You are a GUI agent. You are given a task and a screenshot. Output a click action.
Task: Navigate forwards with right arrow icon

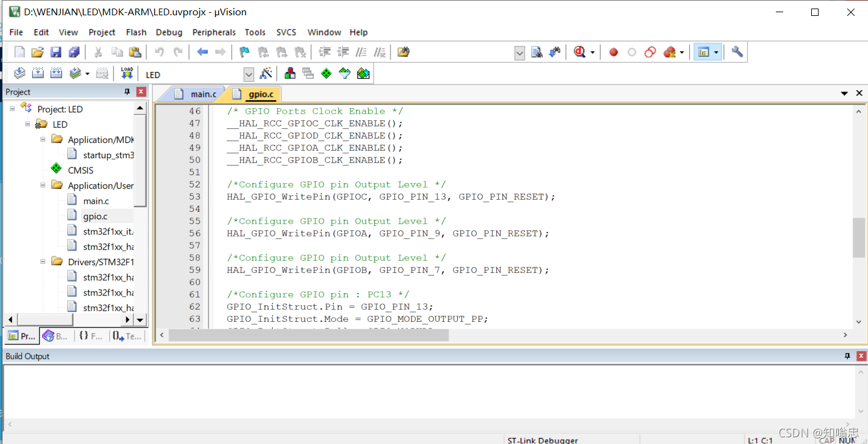220,52
